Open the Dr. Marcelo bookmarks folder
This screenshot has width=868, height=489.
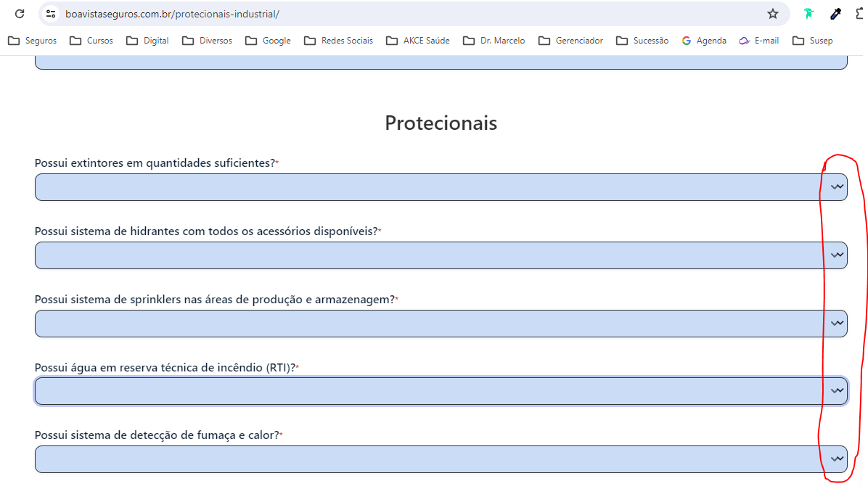[494, 41]
